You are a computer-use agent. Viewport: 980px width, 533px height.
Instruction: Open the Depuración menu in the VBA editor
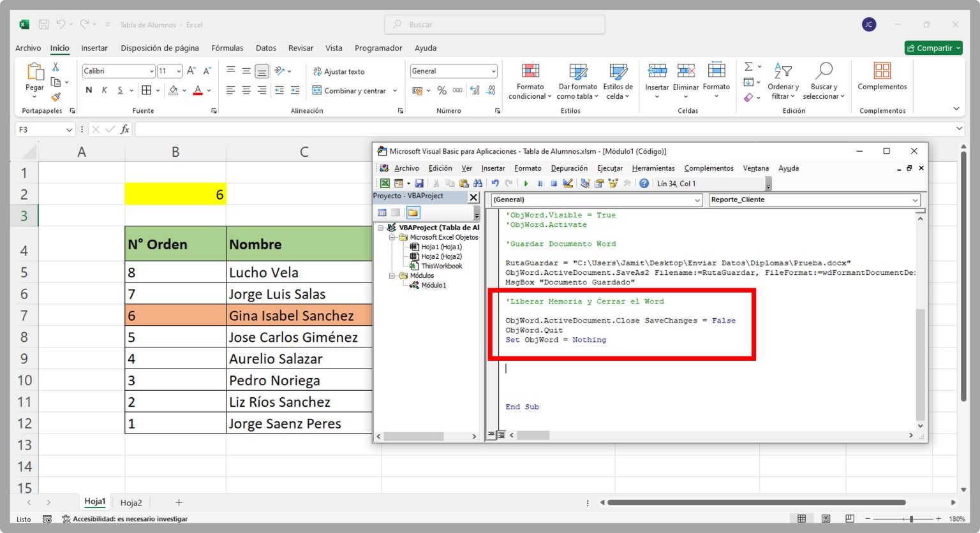tap(569, 168)
